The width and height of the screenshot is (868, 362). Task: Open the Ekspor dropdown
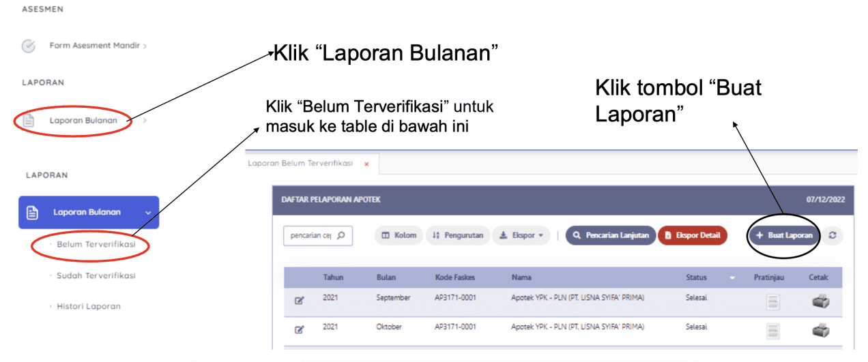pos(521,235)
